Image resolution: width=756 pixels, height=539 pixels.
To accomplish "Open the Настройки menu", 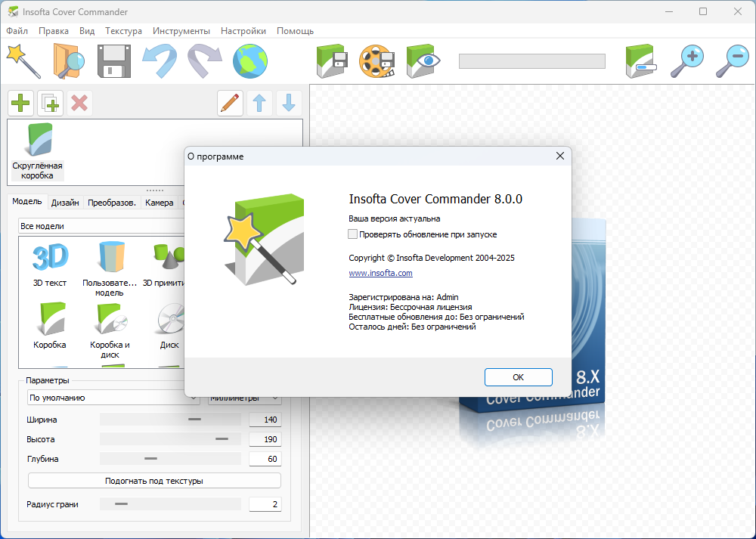I will [243, 31].
